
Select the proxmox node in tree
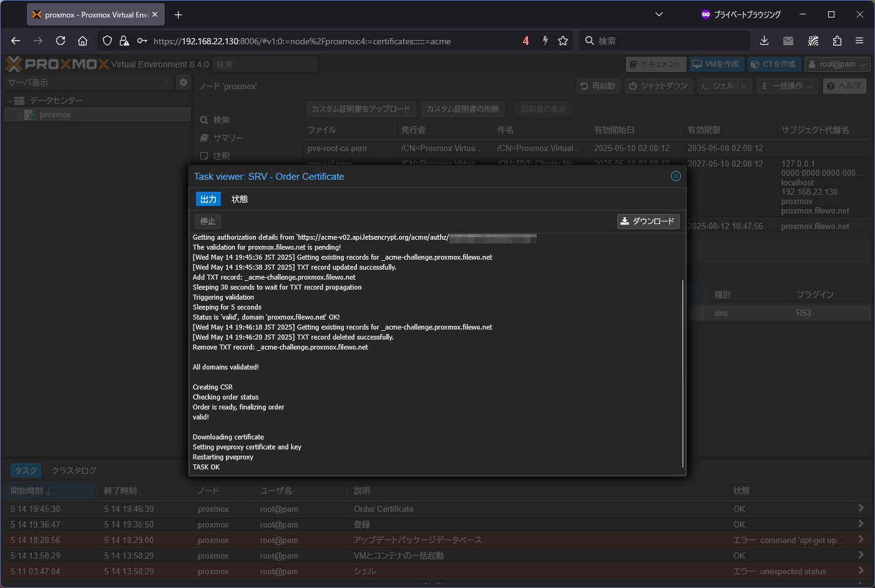97,115
